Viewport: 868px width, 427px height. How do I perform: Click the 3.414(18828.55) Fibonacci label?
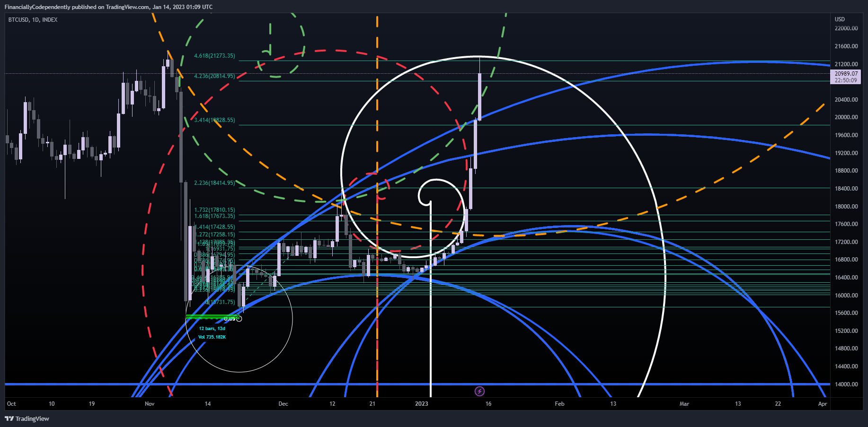[x=214, y=120]
